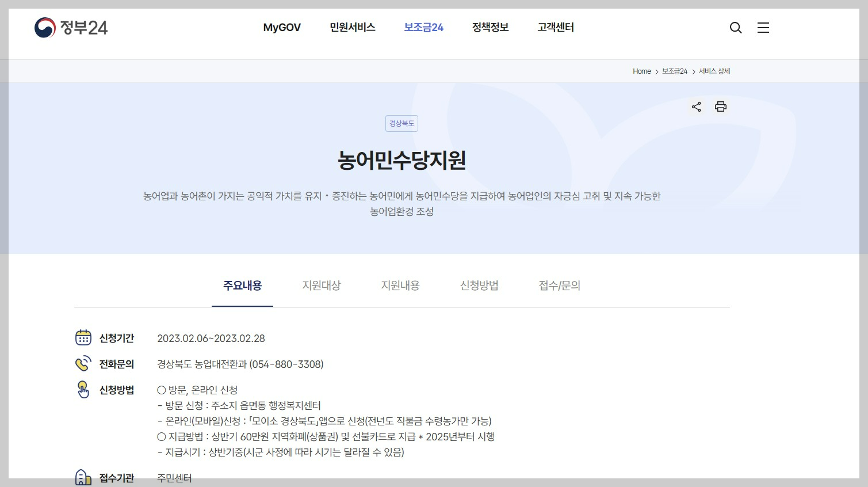Open 고객센터 menu
This screenshot has width=868, height=487.
coord(556,28)
